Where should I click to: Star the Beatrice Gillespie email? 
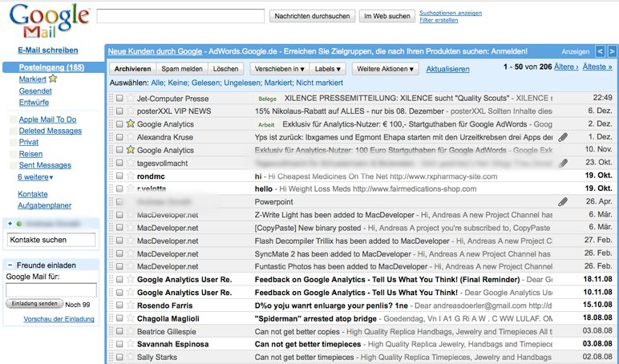[x=131, y=331]
